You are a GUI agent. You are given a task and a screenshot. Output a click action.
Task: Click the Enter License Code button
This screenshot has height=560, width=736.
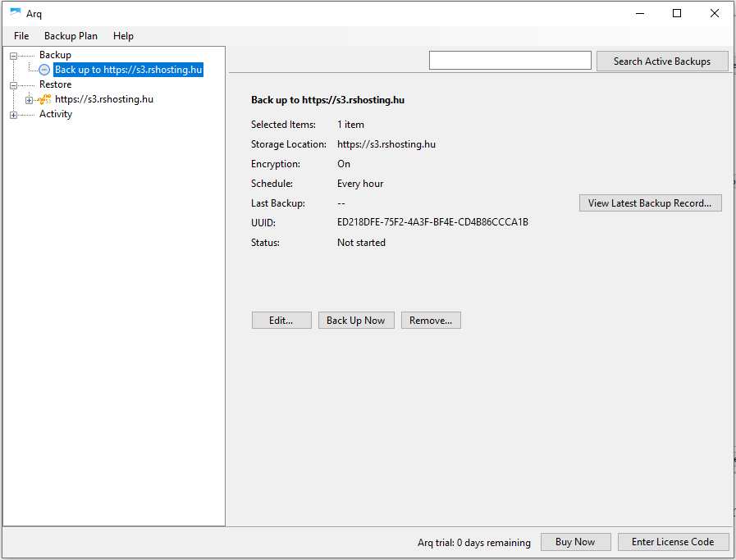(673, 542)
